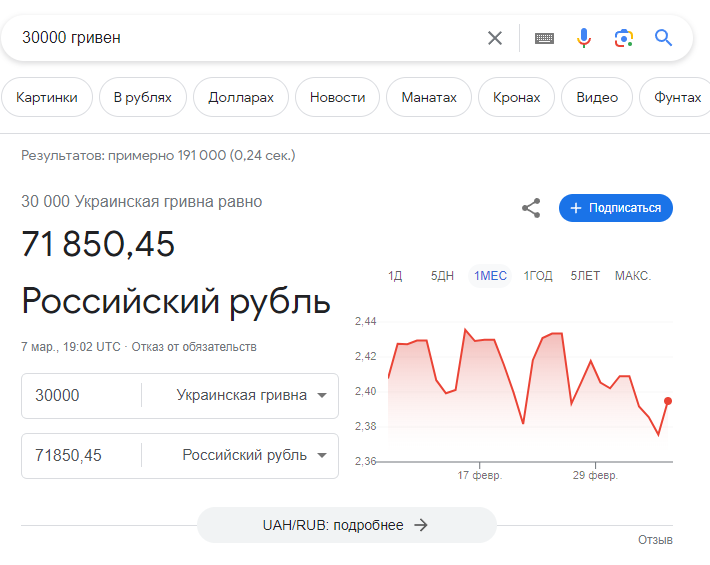Open the Отказ от обязательств disclaimer
The image size is (710, 565).
(x=194, y=347)
